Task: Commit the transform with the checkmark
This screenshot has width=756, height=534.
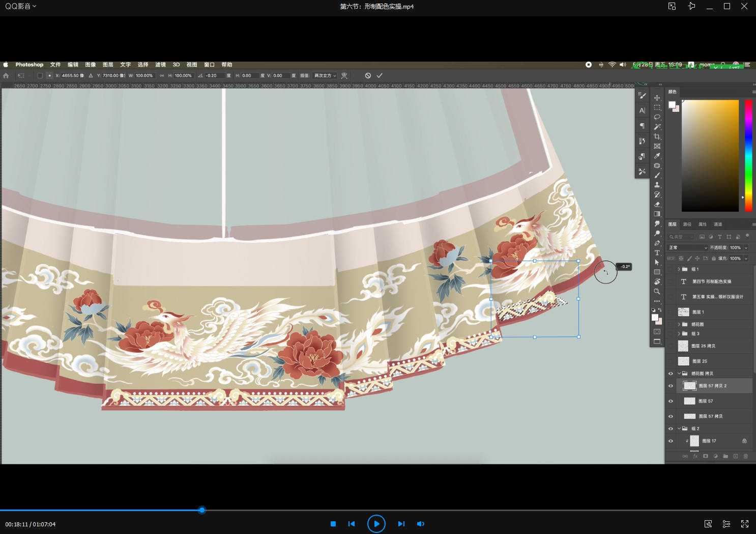Action: coord(380,75)
